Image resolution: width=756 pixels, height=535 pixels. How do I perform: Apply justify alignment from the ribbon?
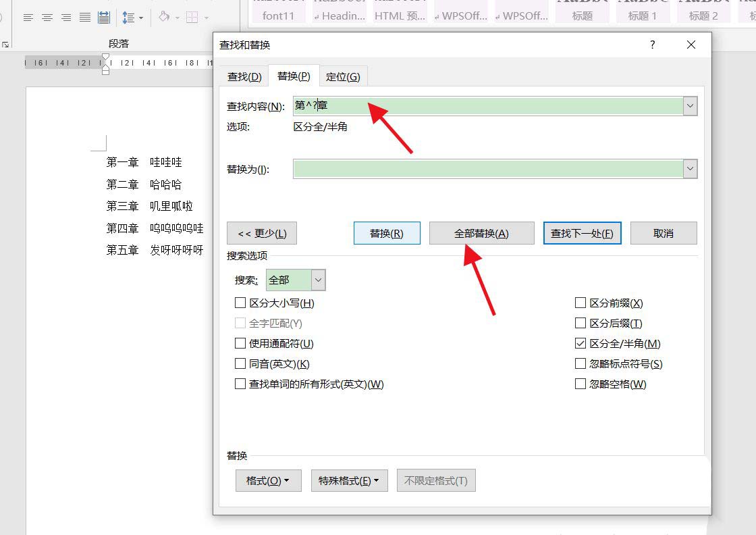(85, 18)
